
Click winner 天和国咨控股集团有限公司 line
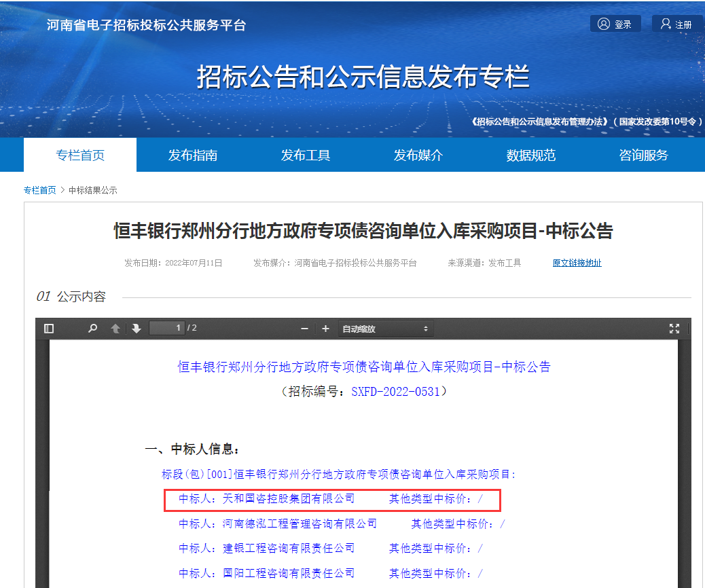click(x=331, y=499)
